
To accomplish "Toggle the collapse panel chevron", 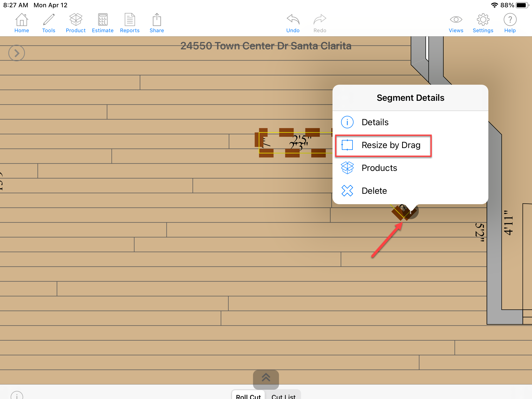I will click(x=16, y=52).
